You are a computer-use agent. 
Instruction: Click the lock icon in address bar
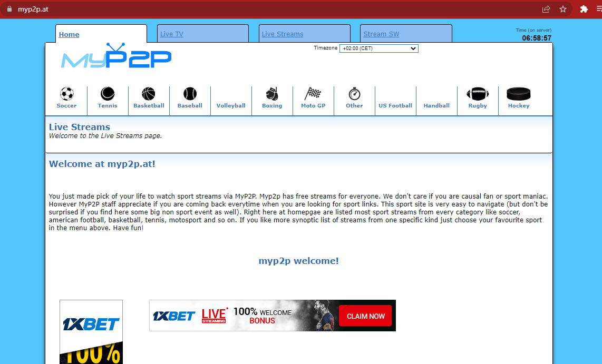pos(9,9)
